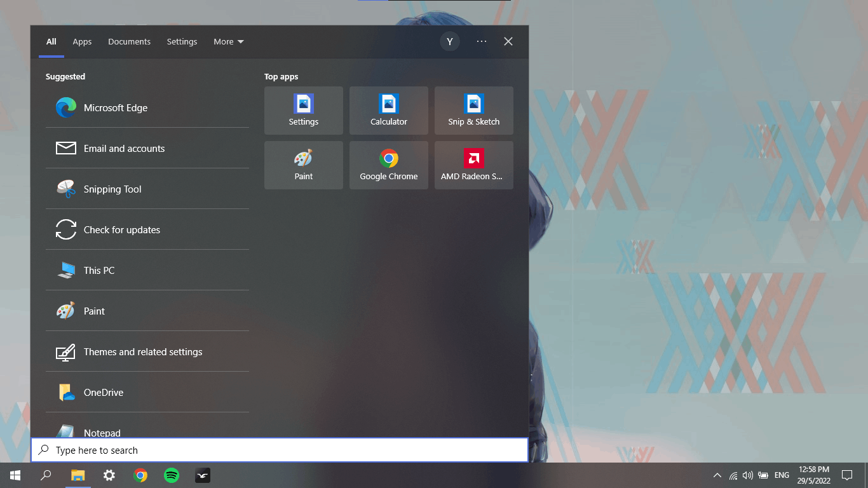Open Email and accounts settings

[147, 148]
